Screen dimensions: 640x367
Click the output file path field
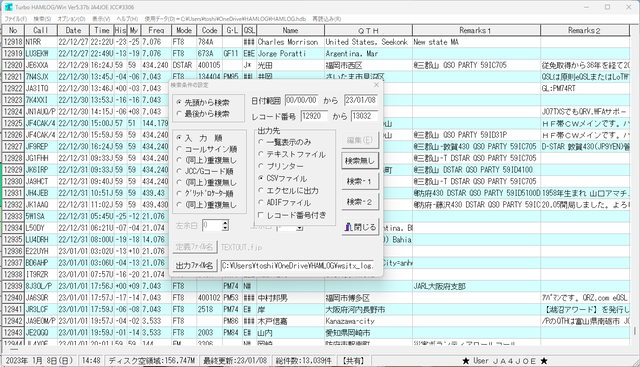(x=297, y=266)
